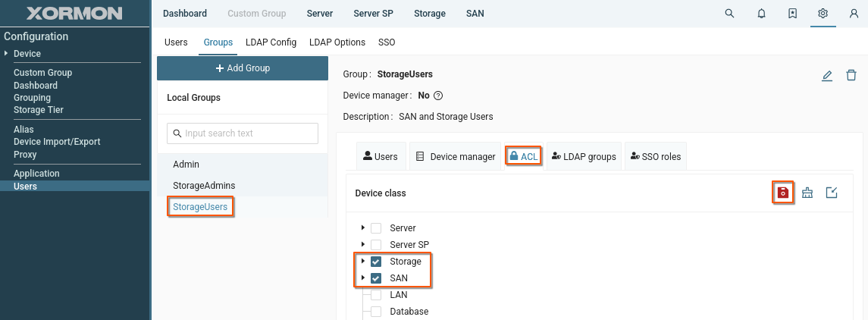Click the Add Group button
This screenshot has width=868, height=320.
243,68
